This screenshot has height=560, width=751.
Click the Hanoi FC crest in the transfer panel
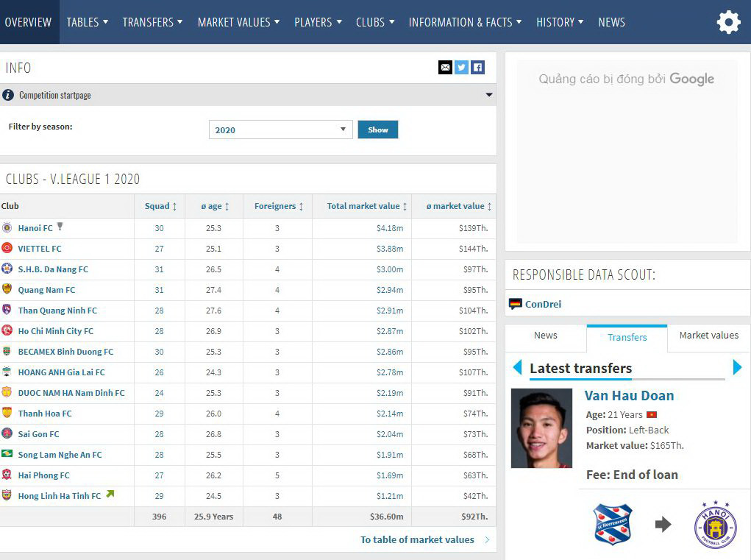714,524
